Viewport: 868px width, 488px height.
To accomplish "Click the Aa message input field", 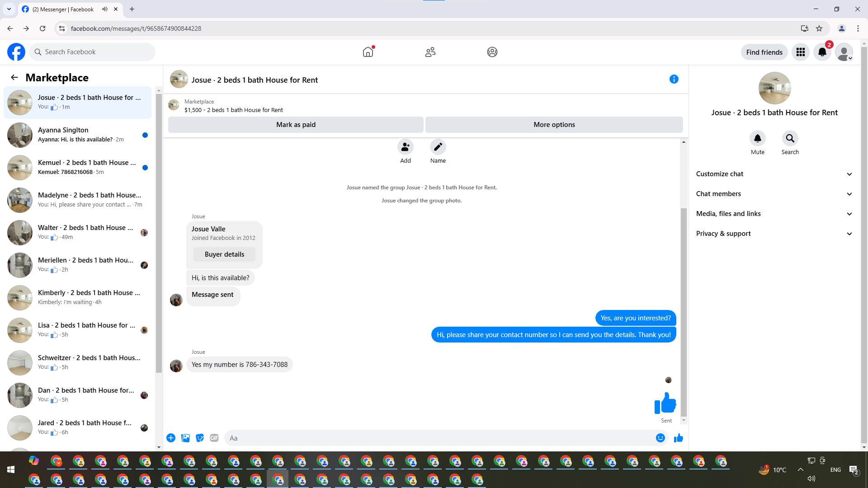I will pos(439,438).
